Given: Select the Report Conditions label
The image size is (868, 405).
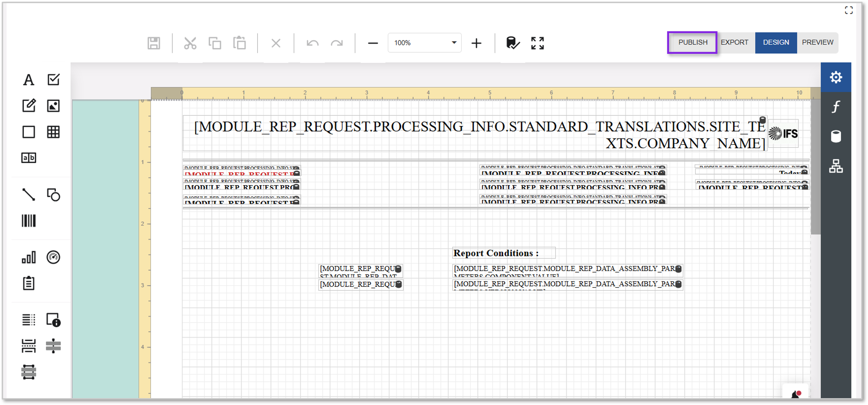Looking at the screenshot, I should click(504, 253).
